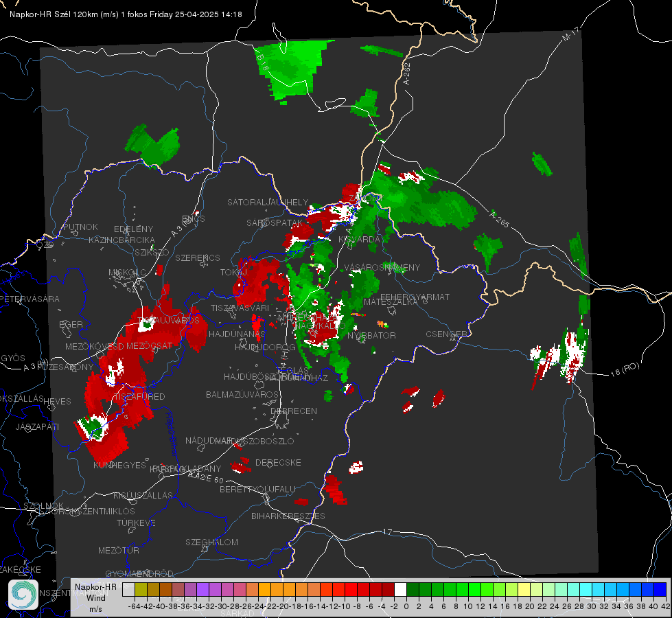Pick the purple swatch between -34 and -32
672x618 pixels.
[x=202, y=589]
